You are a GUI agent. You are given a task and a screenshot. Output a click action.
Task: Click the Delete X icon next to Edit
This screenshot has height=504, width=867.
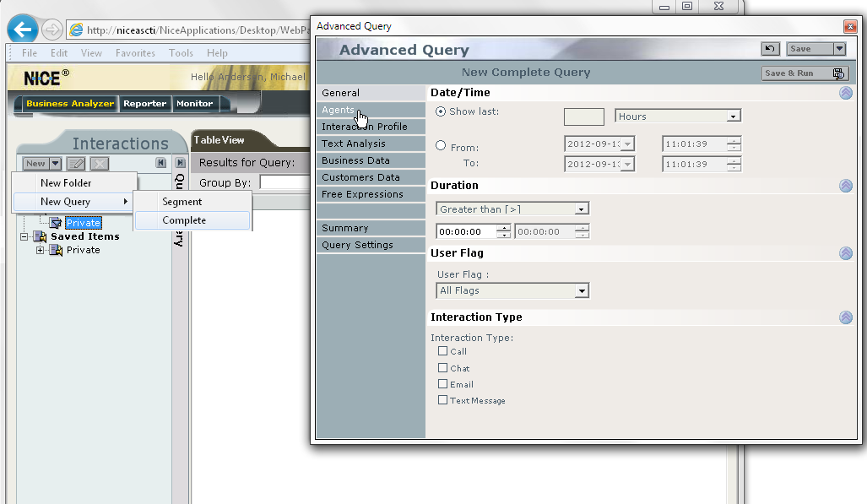99,163
